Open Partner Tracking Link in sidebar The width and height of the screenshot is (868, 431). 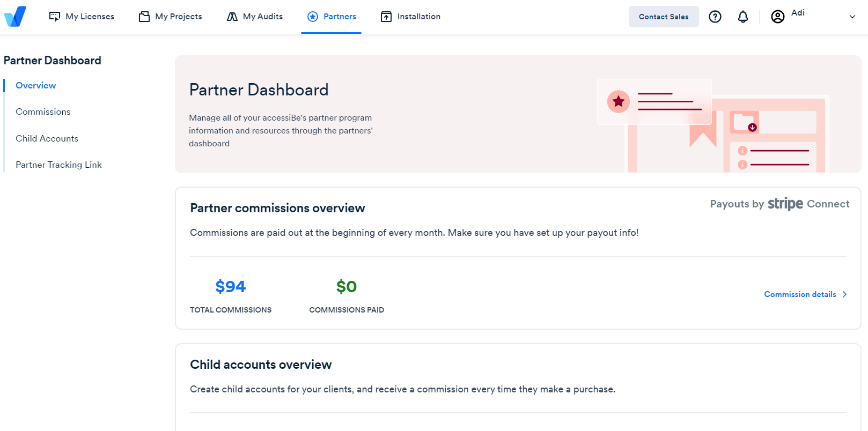(58, 165)
